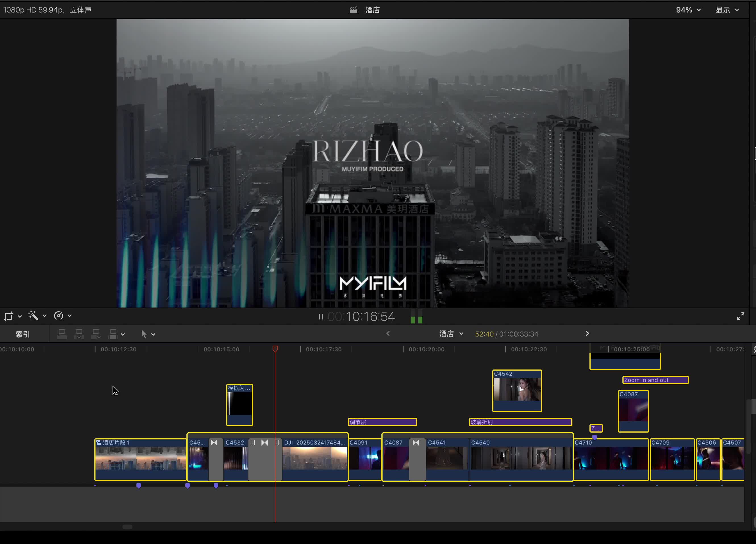Select the C4091 clip

[365, 459]
